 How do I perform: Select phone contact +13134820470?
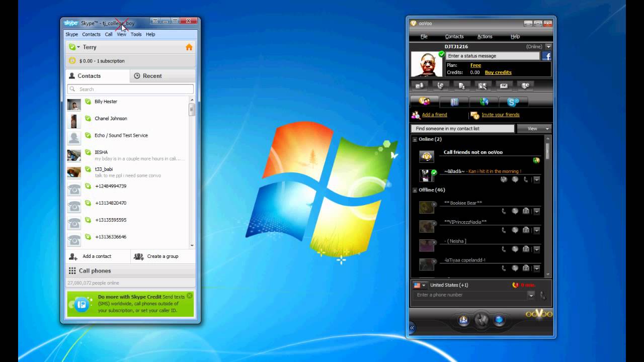click(128, 206)
